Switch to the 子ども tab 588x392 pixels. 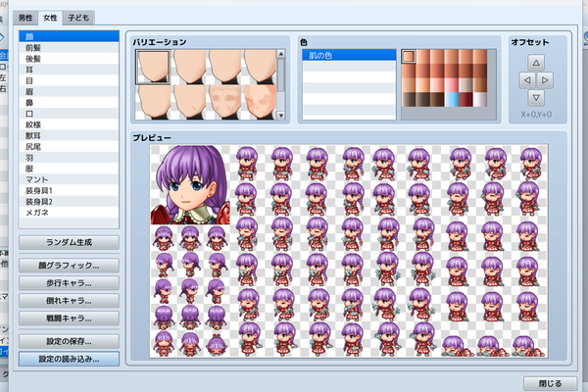pyautogui.click(x=78, y=18)
